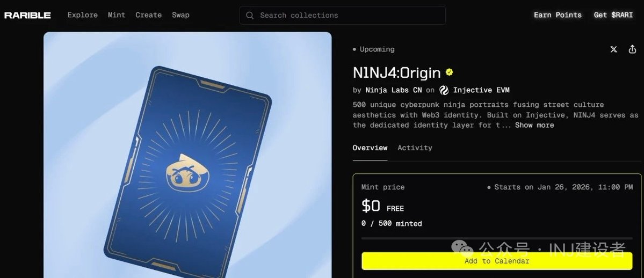Screen dimensions: 644x278
Task: Share collection on X icon
Action: (613, 49)
